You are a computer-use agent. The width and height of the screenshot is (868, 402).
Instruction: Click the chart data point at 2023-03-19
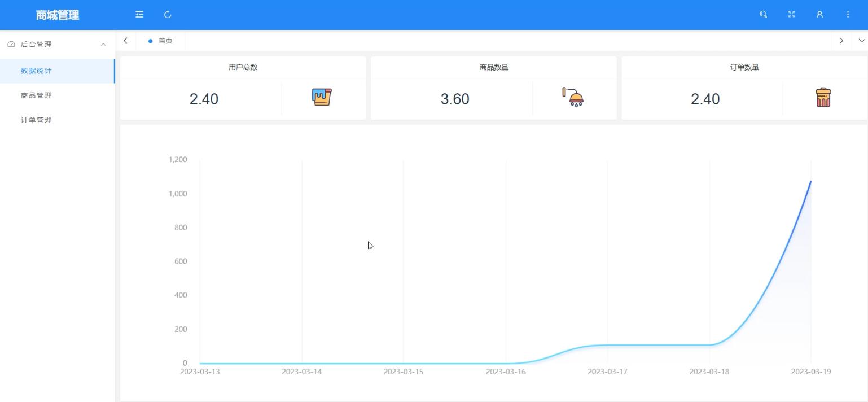coord(811,181)
